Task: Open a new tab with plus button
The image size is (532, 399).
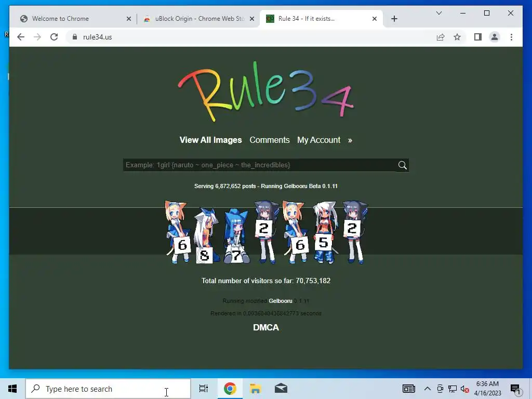Action: click(x=394, y=19)
